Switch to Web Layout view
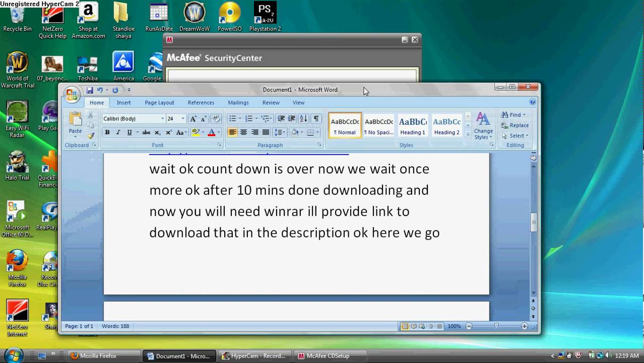 point(422,327)
